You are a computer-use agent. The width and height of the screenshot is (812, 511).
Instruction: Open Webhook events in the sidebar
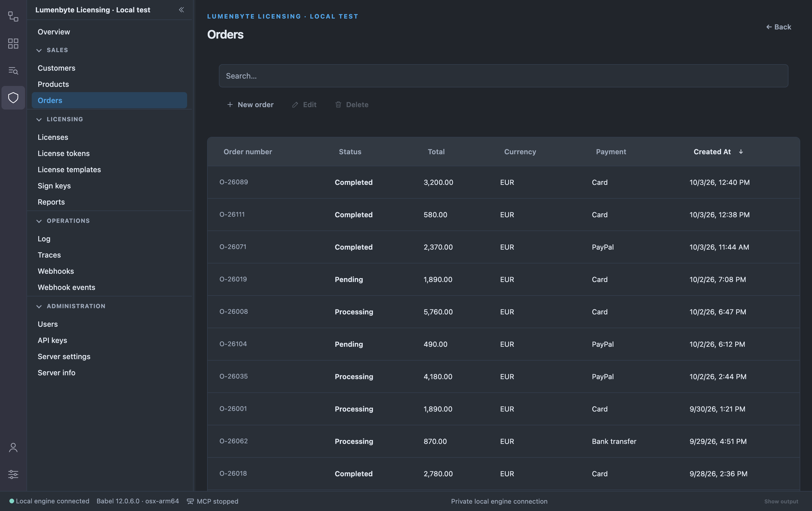[x=66, y=287]
